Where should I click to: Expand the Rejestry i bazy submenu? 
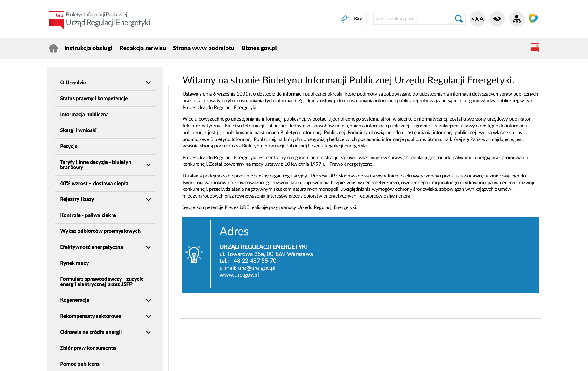tap(148, 199)
